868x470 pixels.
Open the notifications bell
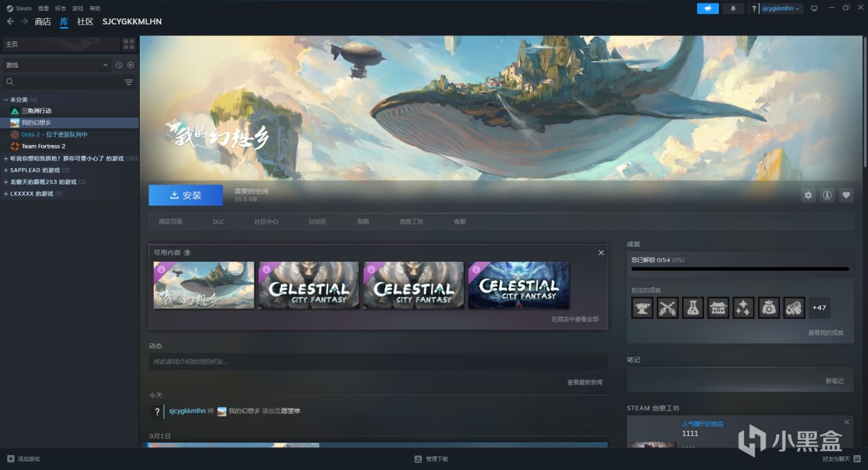pyautogui.click(x=733, y=8)
